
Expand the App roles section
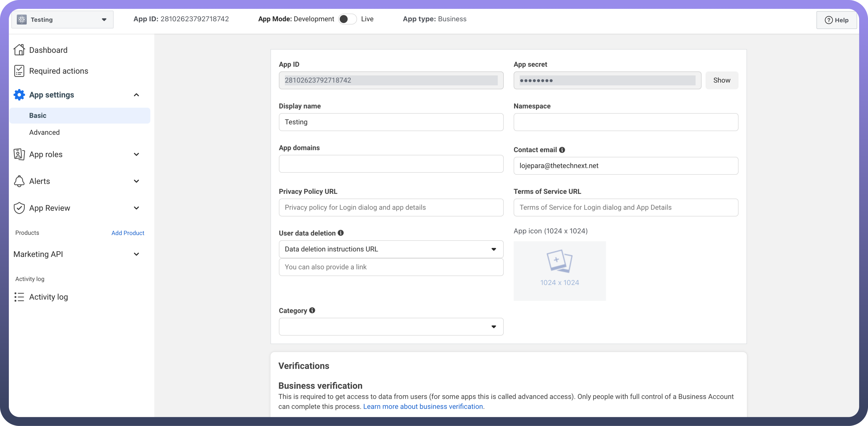[x=136, y=154]
